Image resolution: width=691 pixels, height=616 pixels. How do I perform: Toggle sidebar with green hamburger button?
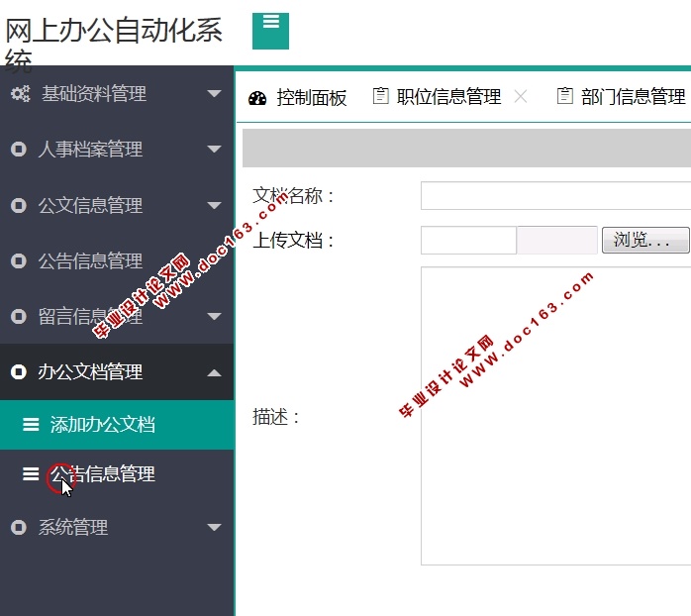click(270, 31)
